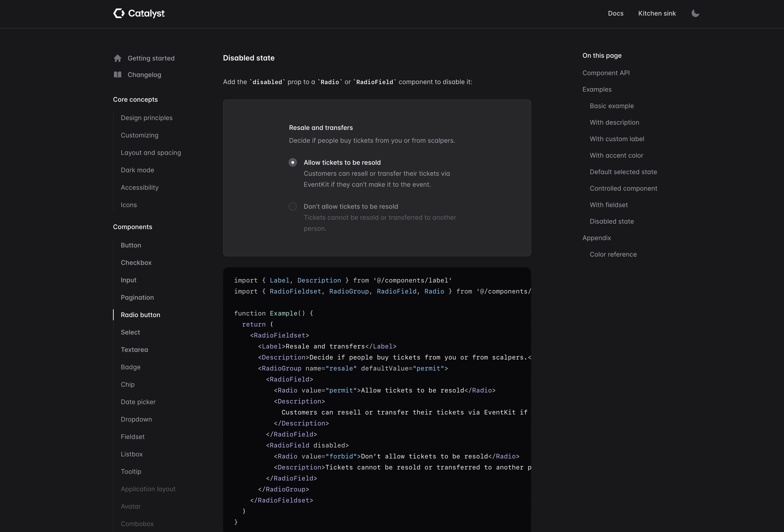Open Layout and spacing page
Screen dimensions: 784x532
pyautogui.click(x=151, y=153)
